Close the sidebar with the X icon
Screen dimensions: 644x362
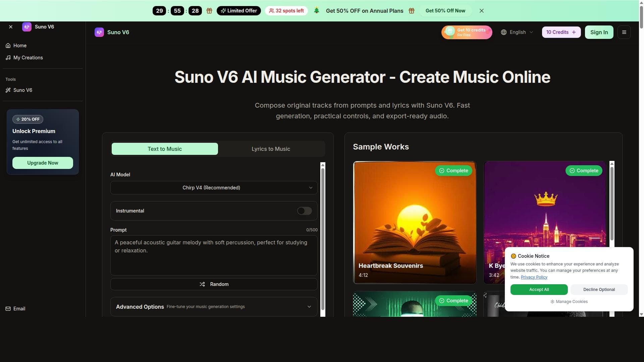(11, 27)
